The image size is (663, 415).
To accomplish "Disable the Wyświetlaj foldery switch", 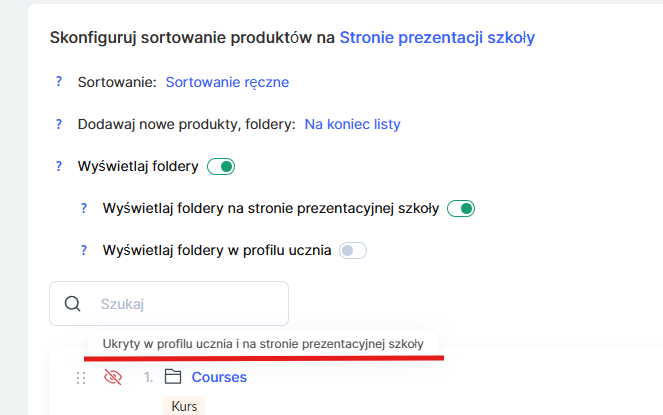I will click(x=221, y=167).
